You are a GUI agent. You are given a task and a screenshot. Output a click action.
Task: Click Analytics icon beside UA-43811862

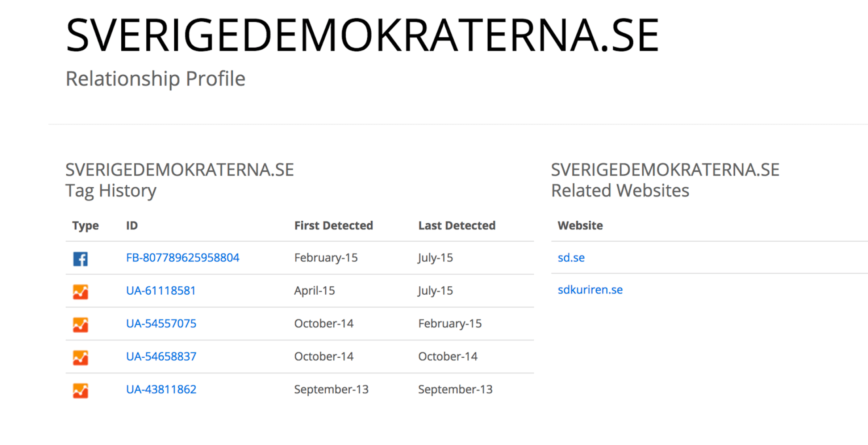(80, 391)
